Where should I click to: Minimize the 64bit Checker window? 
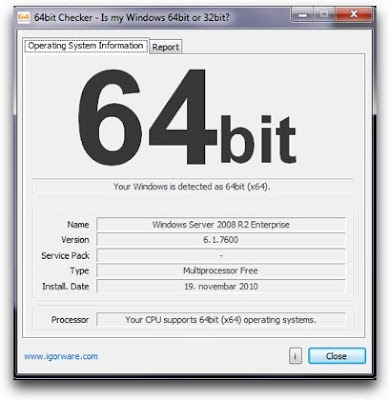tap(302, 15)
